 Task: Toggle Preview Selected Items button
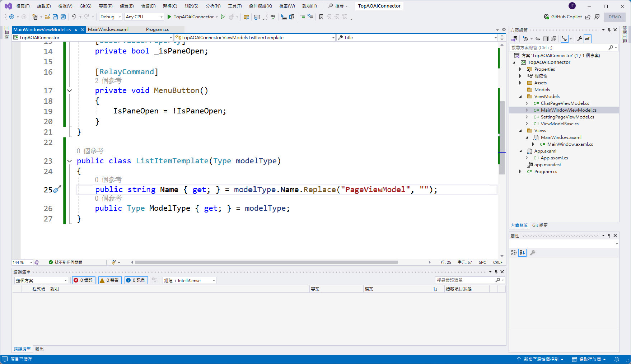(588, 39)
